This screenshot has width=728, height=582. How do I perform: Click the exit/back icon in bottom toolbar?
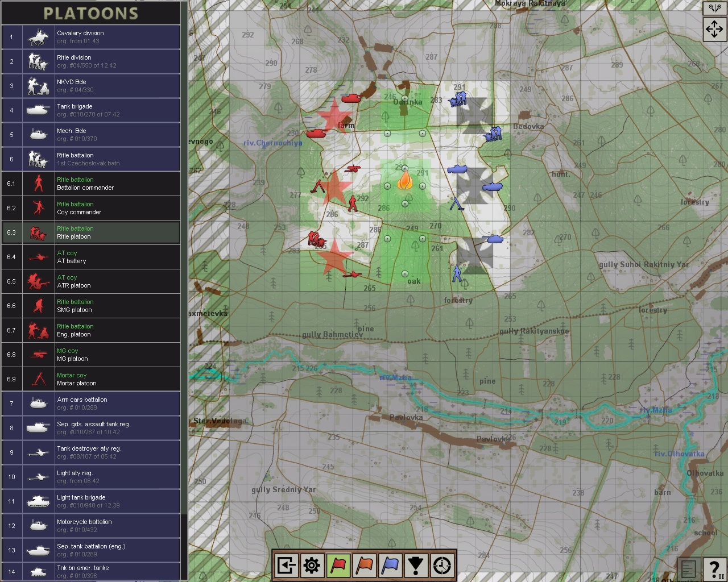286,564
